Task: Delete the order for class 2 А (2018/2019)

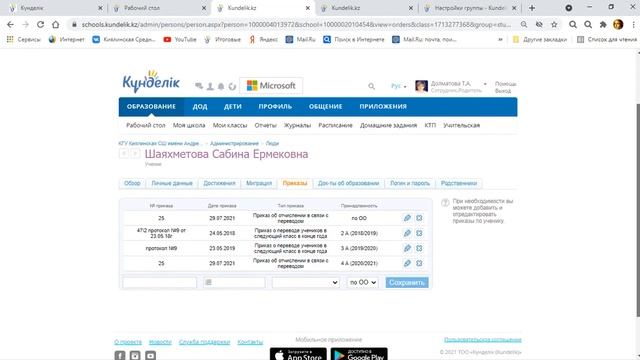Action: pos(419,233)
